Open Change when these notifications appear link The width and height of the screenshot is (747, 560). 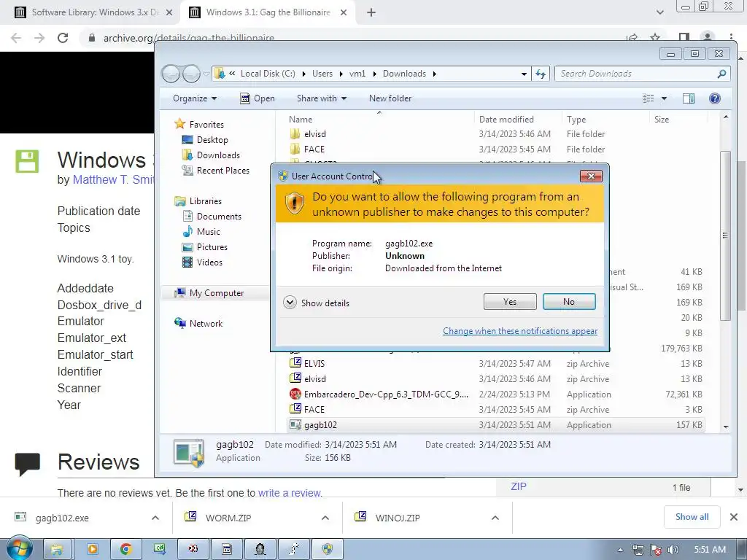pyautogui.click(x=519, y=331)
